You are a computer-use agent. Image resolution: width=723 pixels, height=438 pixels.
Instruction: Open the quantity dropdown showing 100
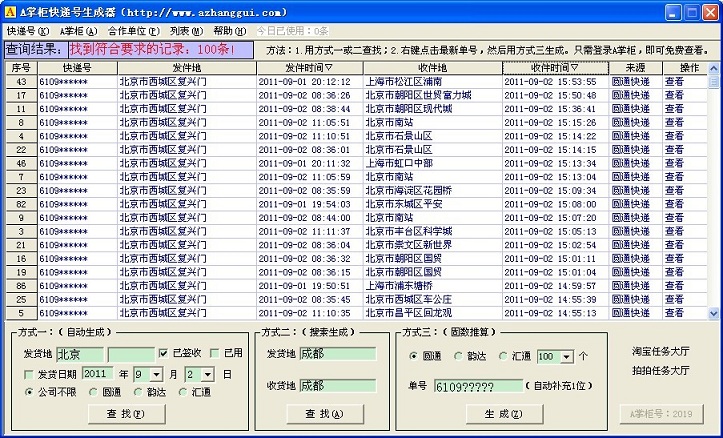(568, 356)
